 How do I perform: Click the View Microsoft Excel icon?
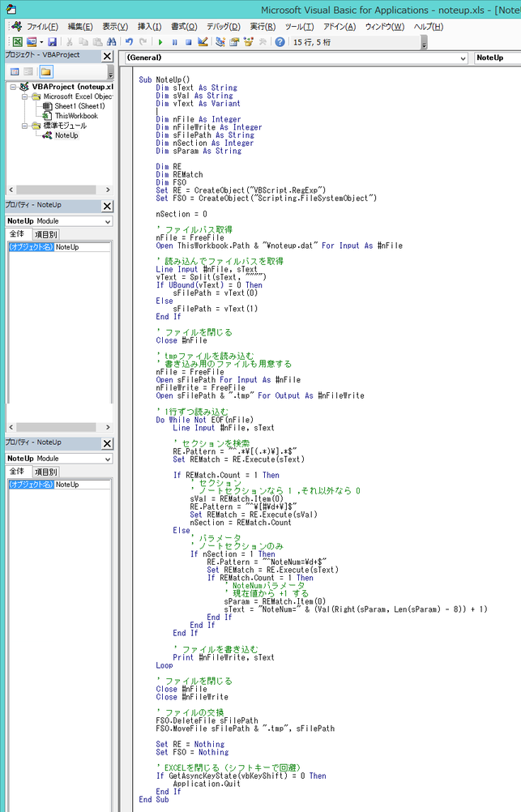coord(17,42)
